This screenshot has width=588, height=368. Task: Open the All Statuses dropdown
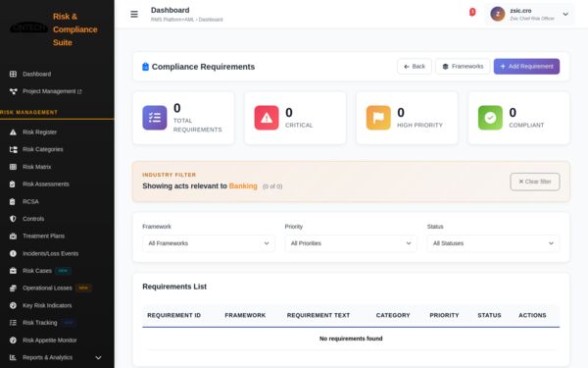point(493,243)
